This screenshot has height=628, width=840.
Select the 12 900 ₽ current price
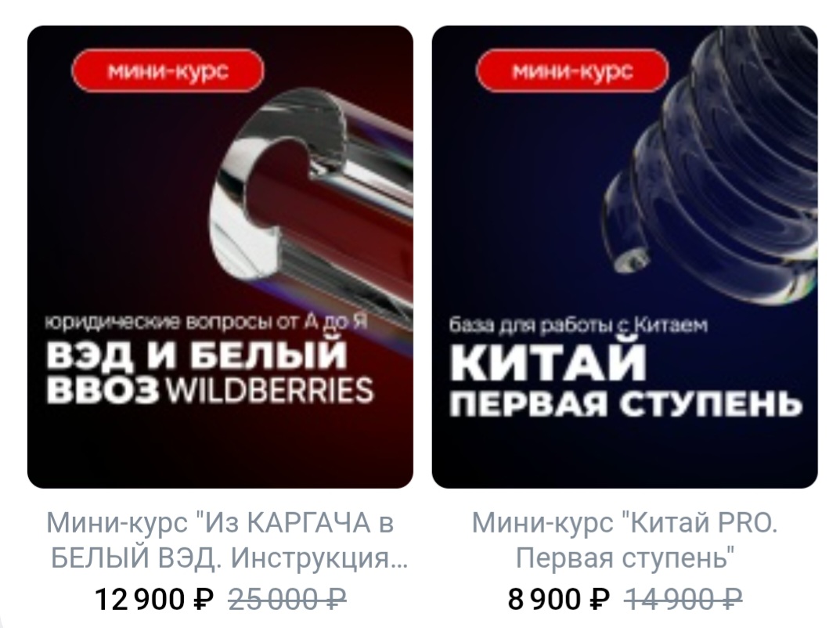(153, 598)
